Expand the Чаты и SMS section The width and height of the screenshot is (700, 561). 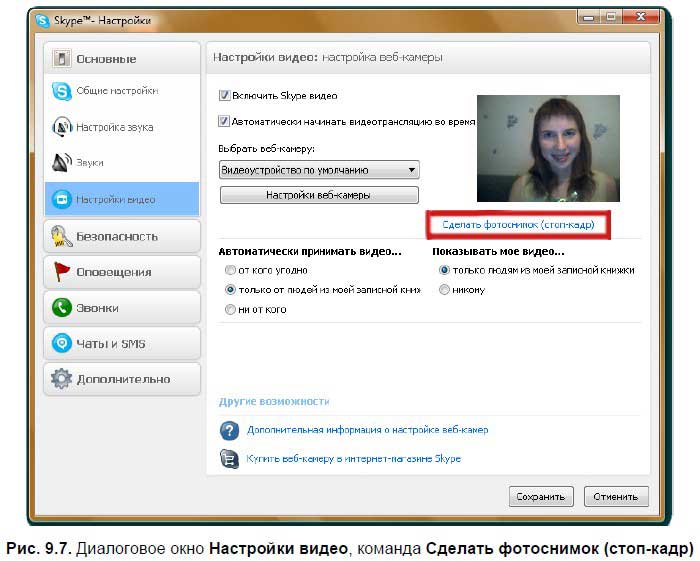122,343
